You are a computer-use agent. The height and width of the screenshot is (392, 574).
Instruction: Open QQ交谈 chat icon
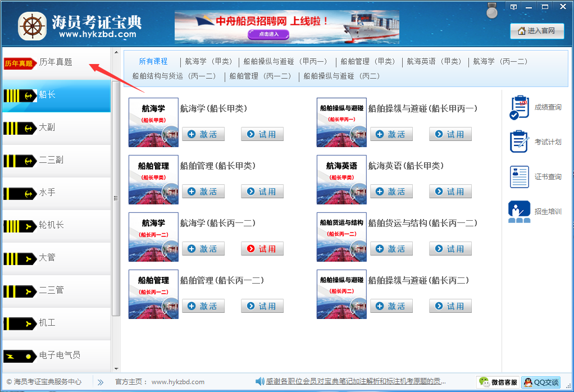541,382
